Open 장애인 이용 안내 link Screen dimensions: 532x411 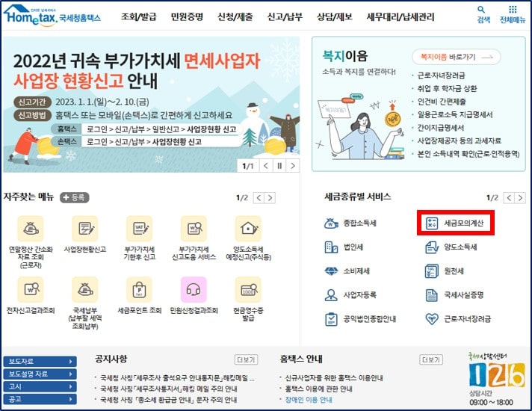pyautogui.click(x=309, y=400)
